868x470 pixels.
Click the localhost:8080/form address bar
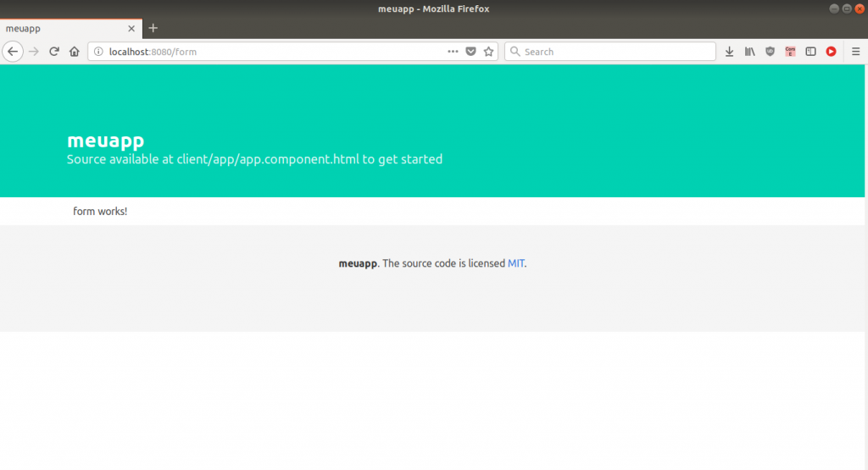coord(271,52)
